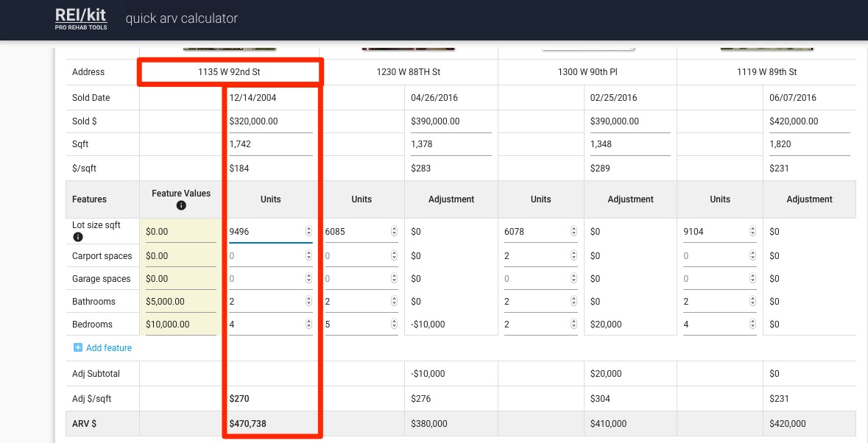
Task: Click the 6078 lot size units field
Action: [x=530, y=230]
